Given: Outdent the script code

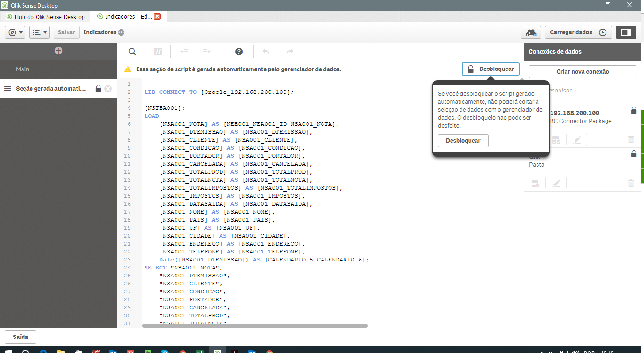Looking at the screenshot, I should click(207, 52).
